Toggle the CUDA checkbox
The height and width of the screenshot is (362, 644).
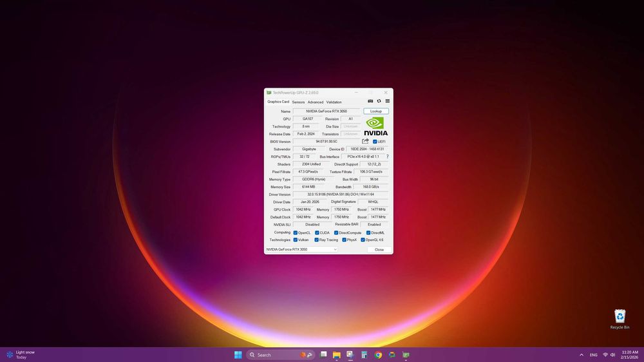pyautogui.click(x=317, y=233)
